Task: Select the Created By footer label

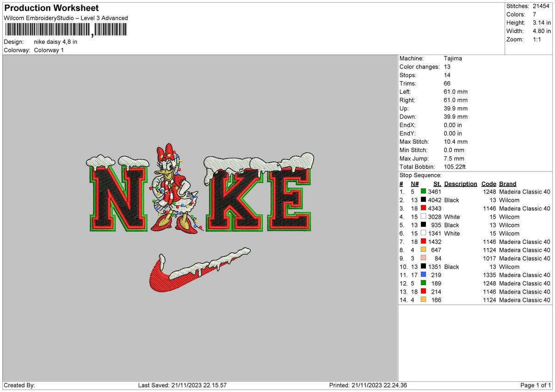Action: pyautogui.click(x=19, y=385)
